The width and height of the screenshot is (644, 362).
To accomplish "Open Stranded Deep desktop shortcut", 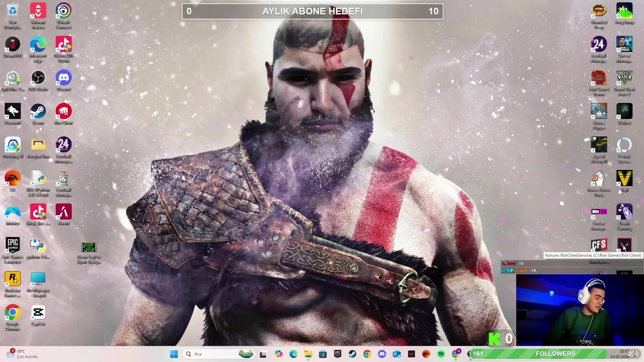I will (x=599, y=16).
